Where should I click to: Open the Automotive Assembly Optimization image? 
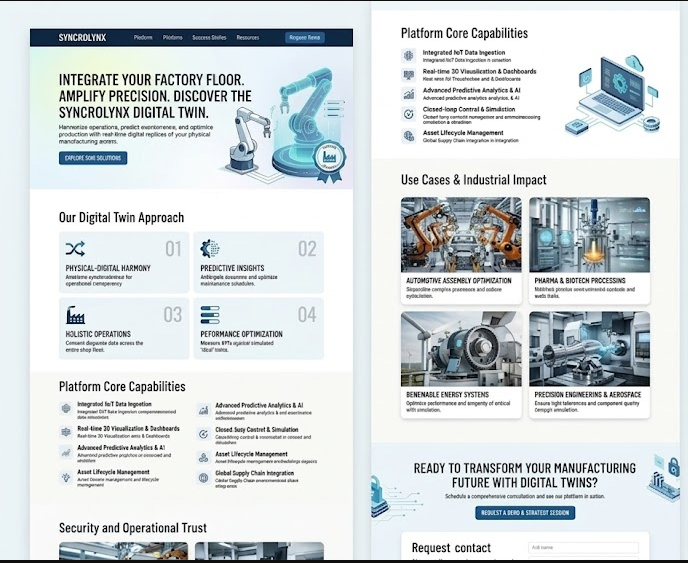461,235
